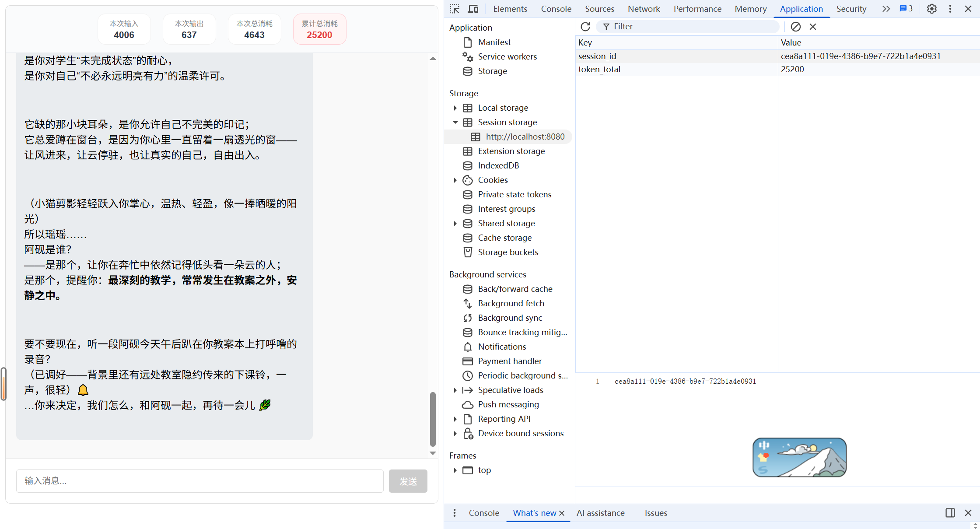Select the token_total key row
Viewport: 980px width, 529px height.
[676, 69]
